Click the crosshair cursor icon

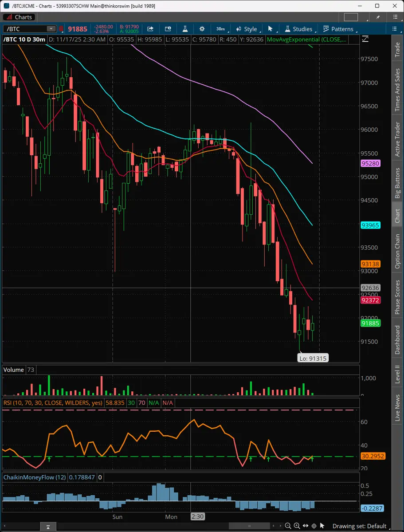(314, 526)
